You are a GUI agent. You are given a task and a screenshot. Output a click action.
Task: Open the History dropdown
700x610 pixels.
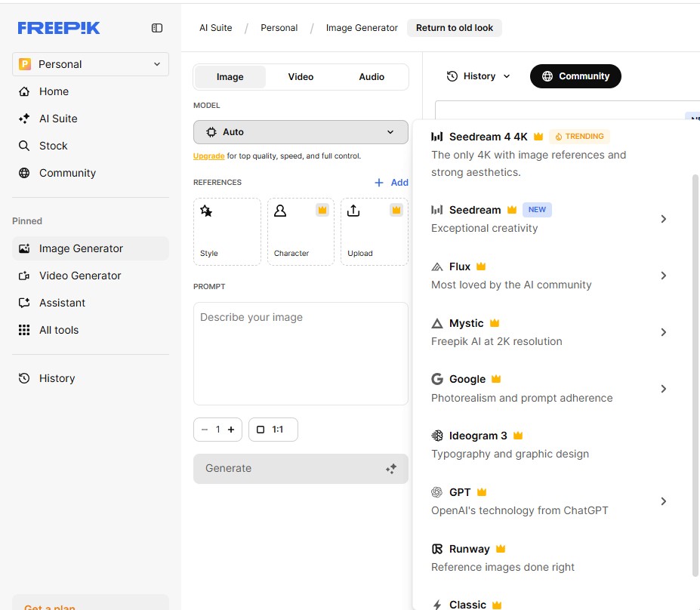(479, 76)
